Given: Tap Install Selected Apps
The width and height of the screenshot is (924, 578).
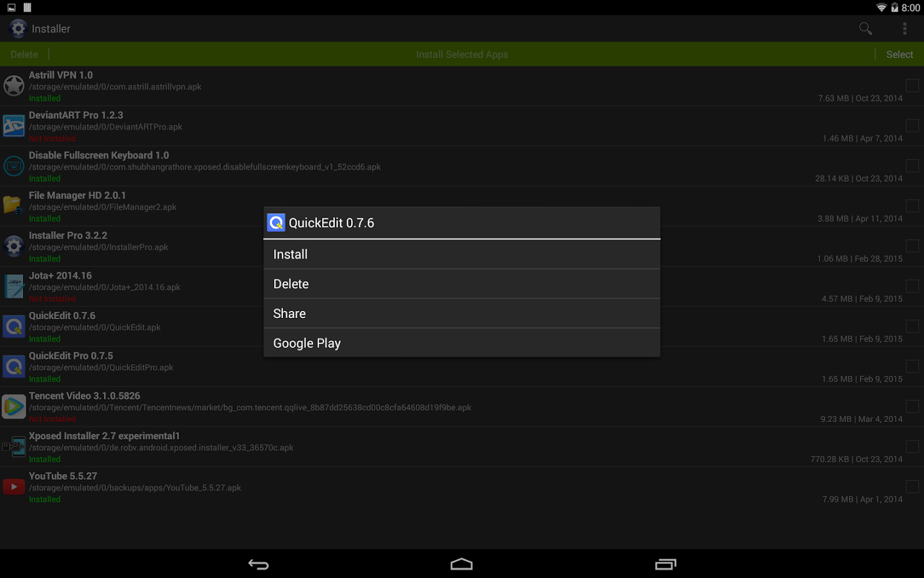Looking at the screenshot, I should point(462,55).
